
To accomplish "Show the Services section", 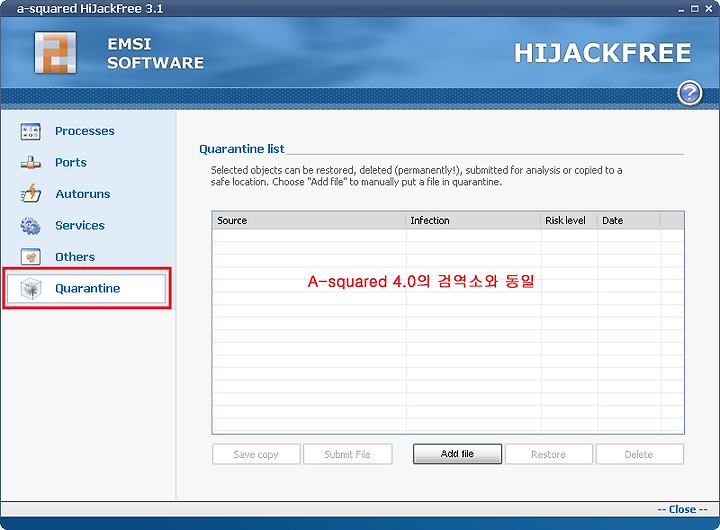I will tap(80, 226).
